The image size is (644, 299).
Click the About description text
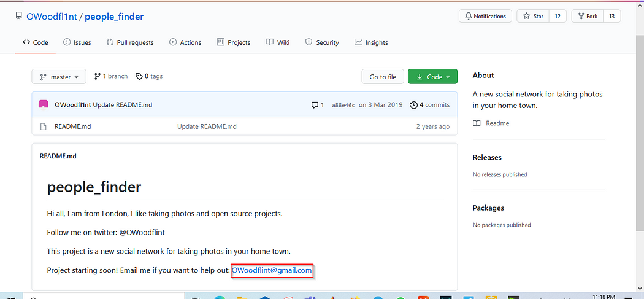538,99
